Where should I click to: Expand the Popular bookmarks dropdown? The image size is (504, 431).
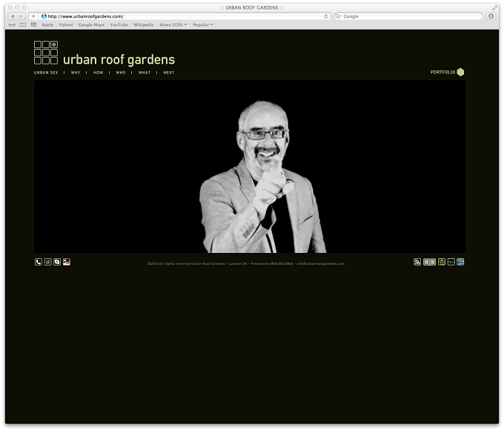203,24
